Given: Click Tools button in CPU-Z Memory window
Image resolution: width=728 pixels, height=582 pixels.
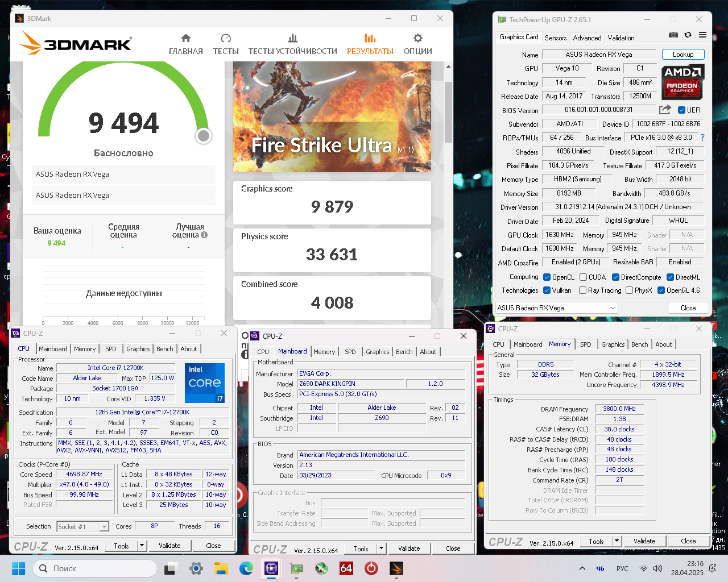Looking at the screenshot, I should pos(596,541).
